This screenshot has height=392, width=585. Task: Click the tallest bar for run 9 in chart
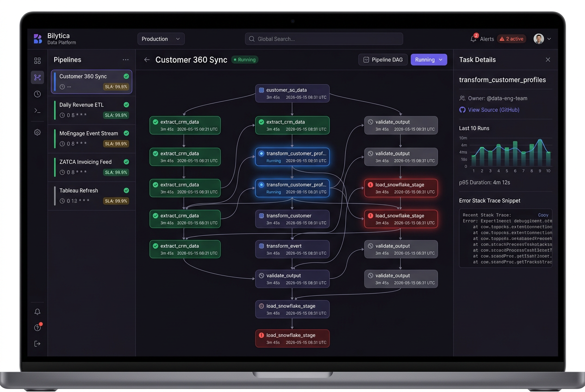pyautogui.click(x=540, y=153)
